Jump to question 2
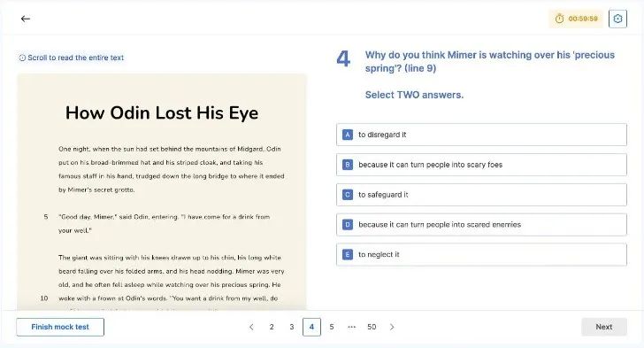 [x=272, y=327]
